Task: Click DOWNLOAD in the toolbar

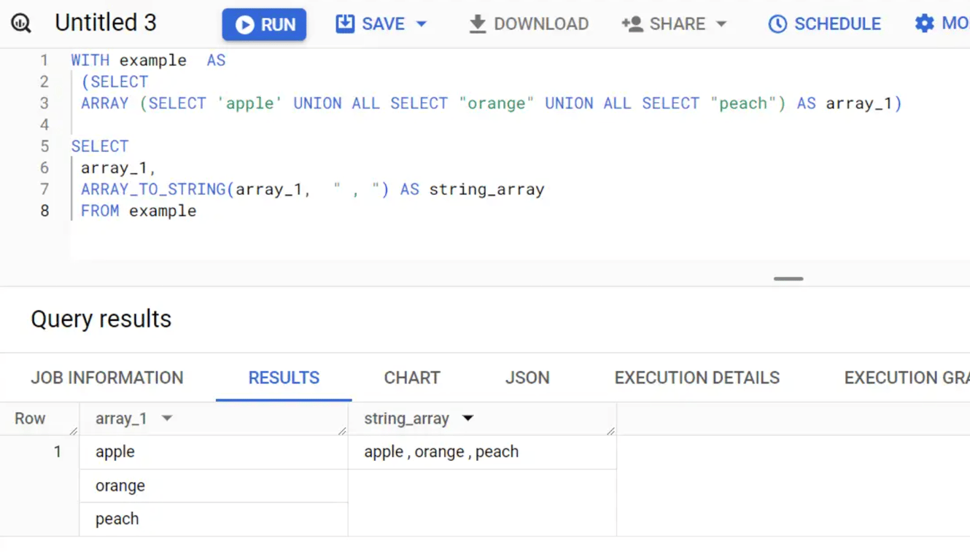Action: [529, 23]
